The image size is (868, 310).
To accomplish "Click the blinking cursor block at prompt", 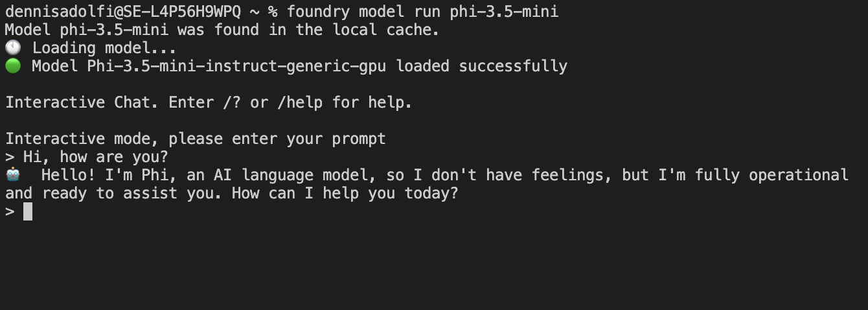I will [x=28, y=211].
